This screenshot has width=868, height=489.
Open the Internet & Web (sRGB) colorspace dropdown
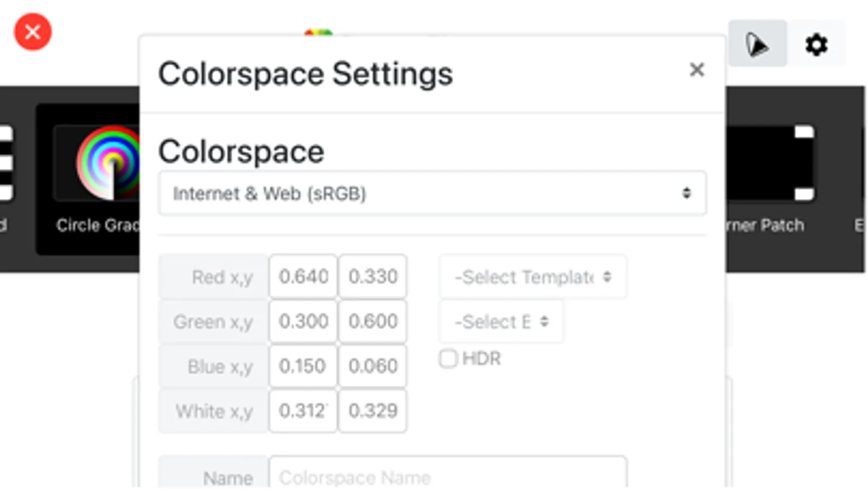click(432, 193)
